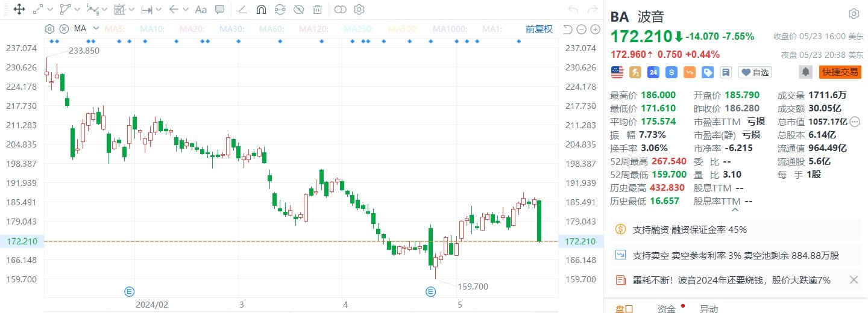Image resolution: width=868 pixels, height=313 pixels.
Task: Click the blue price tag icon
Action: pos(708,72)
